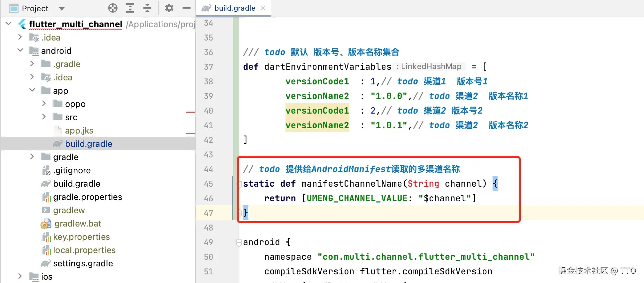Open the gradlew file

(x=69, y=210)
